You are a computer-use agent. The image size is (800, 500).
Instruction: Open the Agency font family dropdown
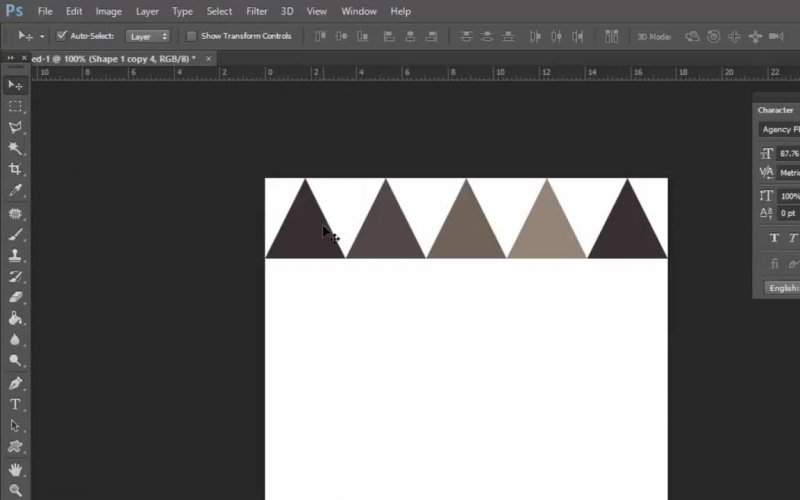click(x=779, y=129)
